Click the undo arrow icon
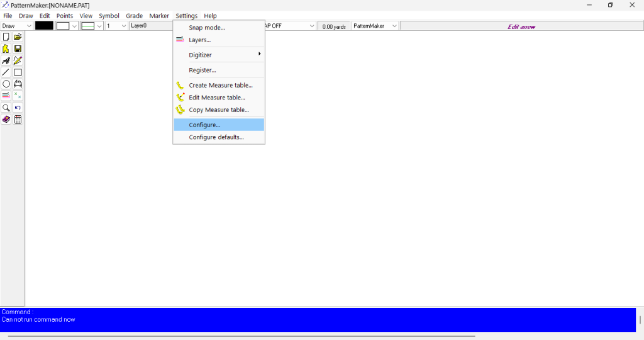 [18, 108]
